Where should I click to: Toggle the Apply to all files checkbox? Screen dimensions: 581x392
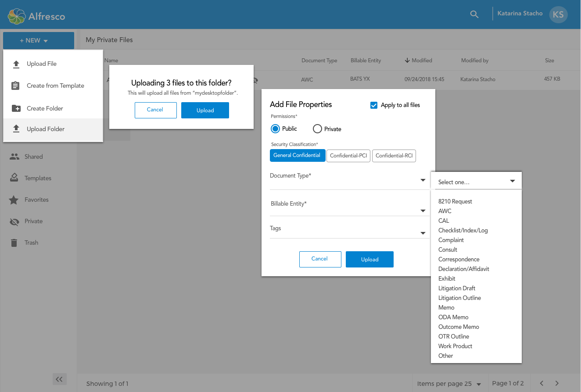(x=374, y=105)
